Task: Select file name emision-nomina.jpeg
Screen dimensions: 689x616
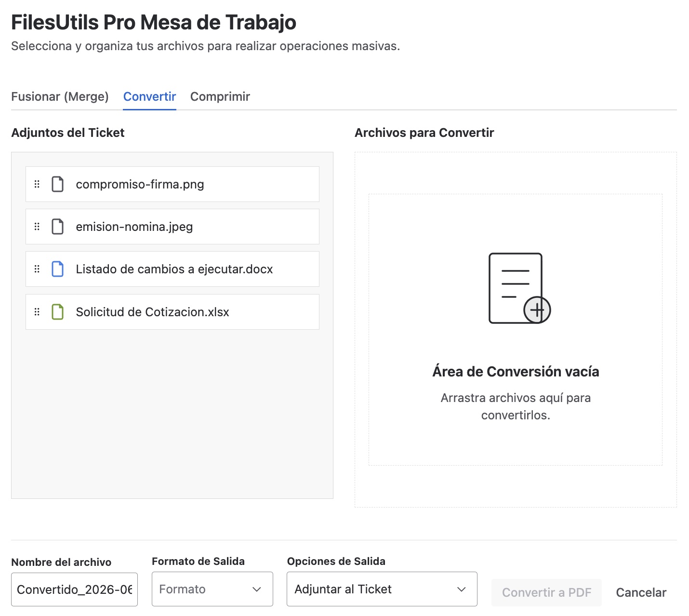Action: point(134,227)
